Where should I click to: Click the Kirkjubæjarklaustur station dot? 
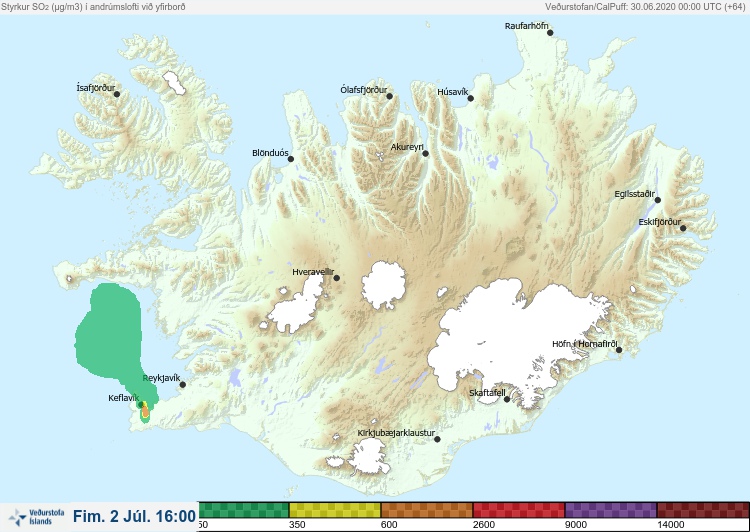pyautogui.click(x=437, y=439)
